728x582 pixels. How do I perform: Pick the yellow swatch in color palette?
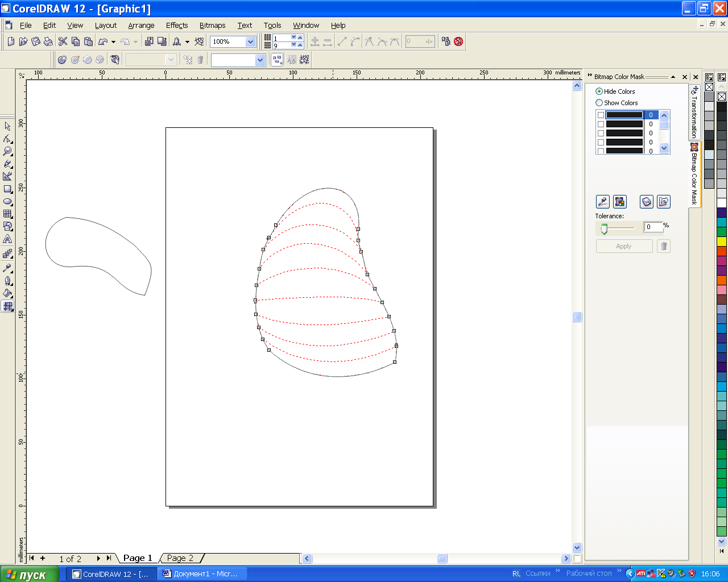coord(722,242)
